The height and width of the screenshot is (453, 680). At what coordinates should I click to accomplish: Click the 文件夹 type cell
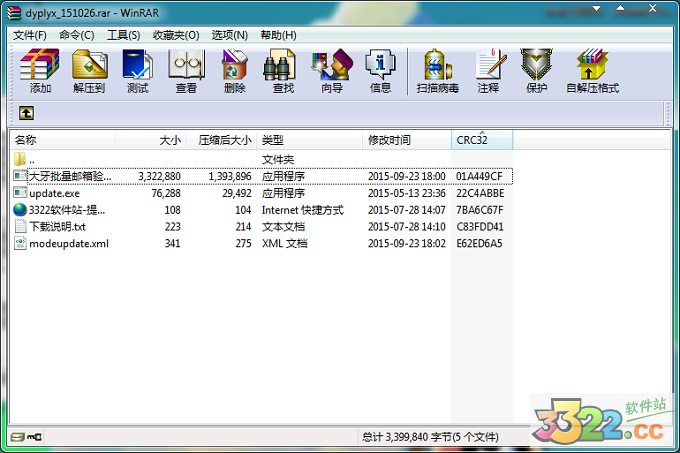(278, 160)
